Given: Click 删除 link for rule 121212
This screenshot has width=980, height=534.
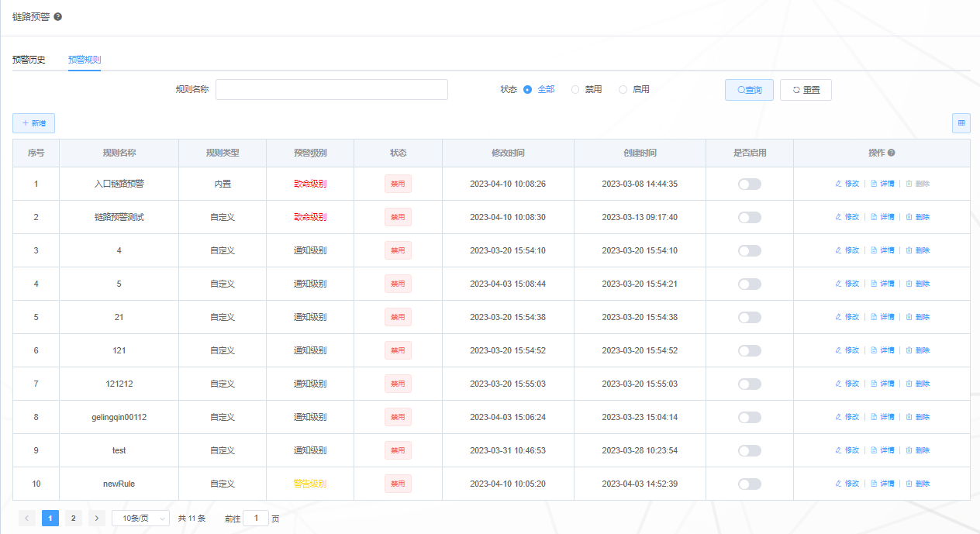Looking at the screenshot, I should (923, 384).
